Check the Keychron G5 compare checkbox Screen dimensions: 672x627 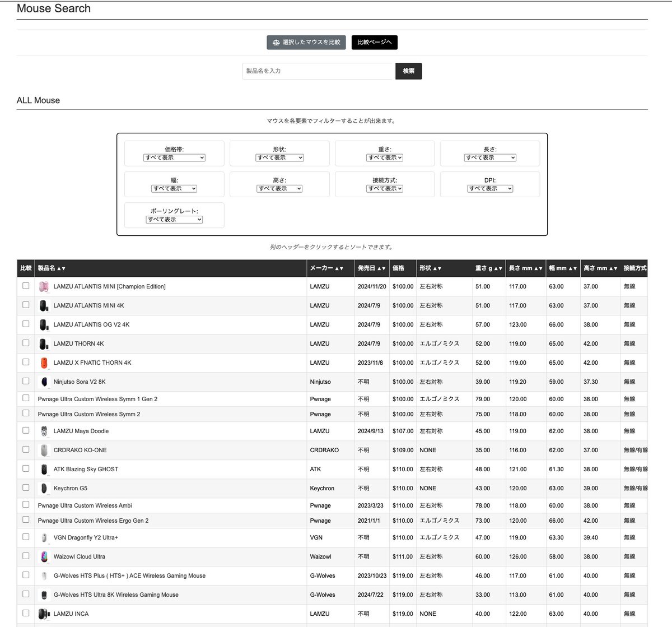point(26,487)
